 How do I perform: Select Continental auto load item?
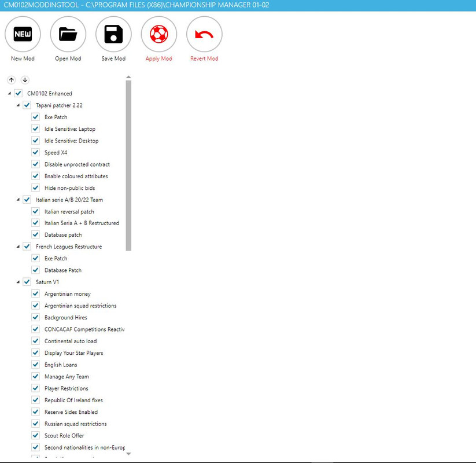tap(71, 341)
